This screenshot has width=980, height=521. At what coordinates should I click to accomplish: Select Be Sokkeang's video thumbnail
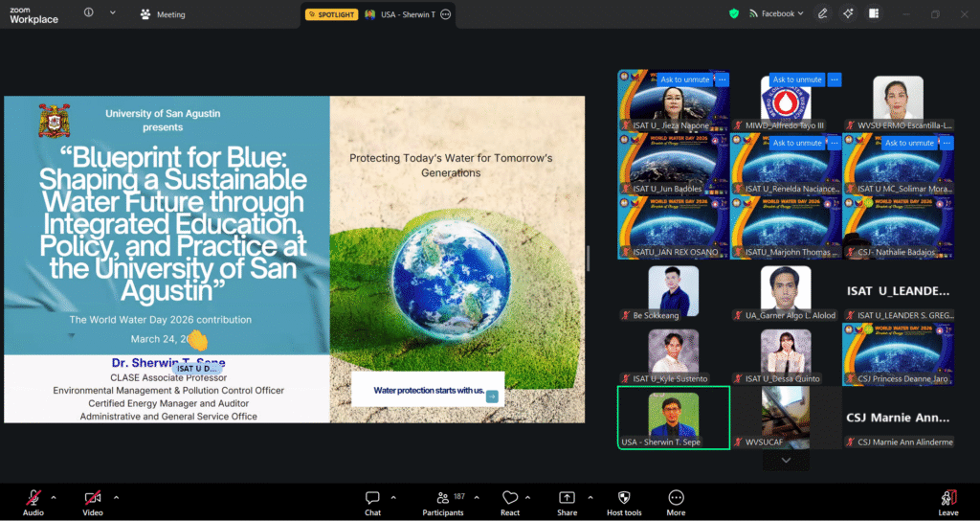tap(673, 288)
